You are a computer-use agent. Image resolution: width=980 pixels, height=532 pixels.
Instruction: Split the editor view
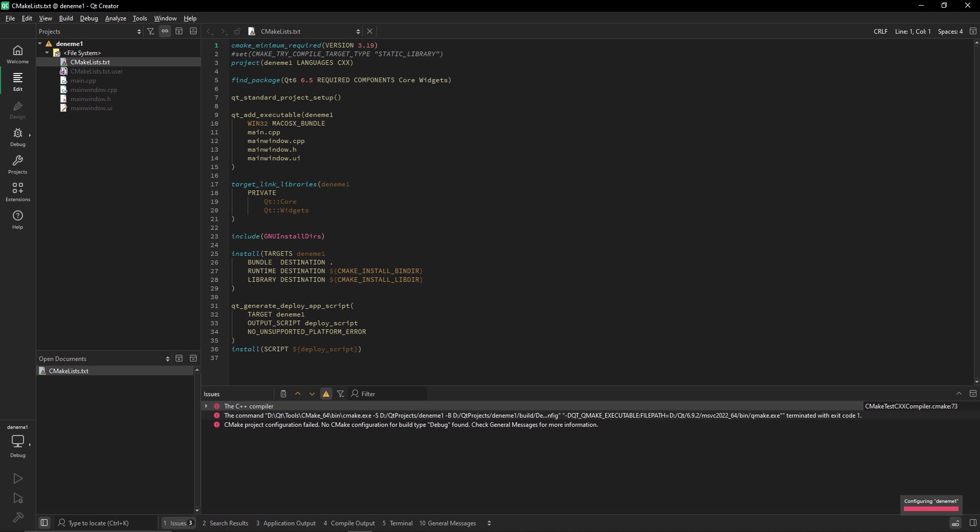click(x=973, y=31)
